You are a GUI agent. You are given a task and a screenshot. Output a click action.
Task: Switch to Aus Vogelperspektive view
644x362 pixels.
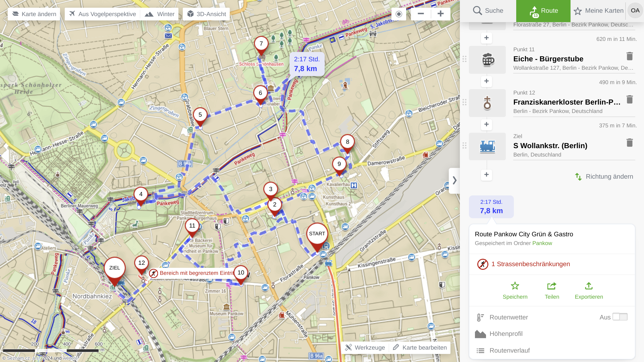click(x=102, y=14)
